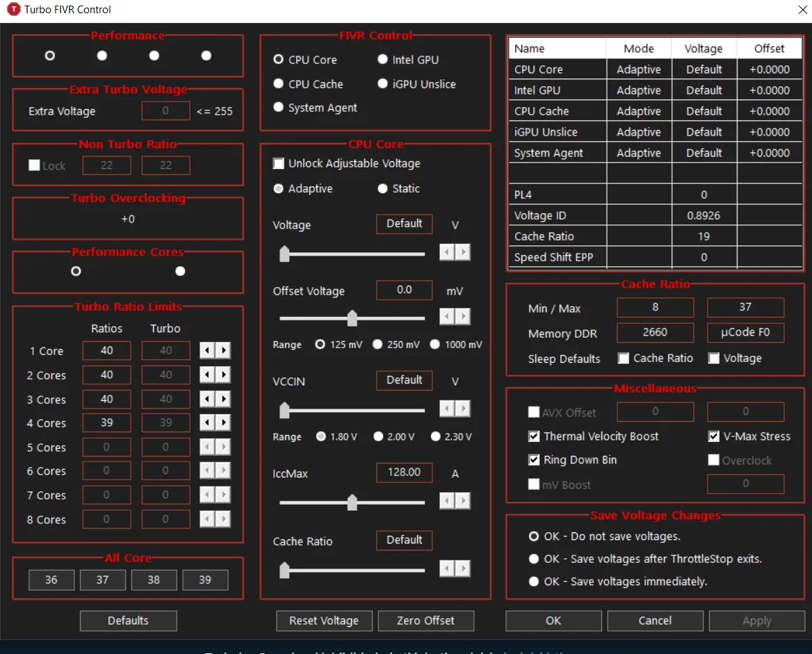Click the Offset Voltage slider thumb

352,318
